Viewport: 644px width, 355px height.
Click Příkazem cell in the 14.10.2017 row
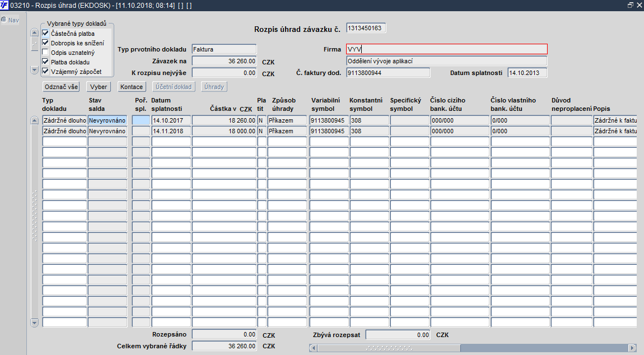coord(287,120)
